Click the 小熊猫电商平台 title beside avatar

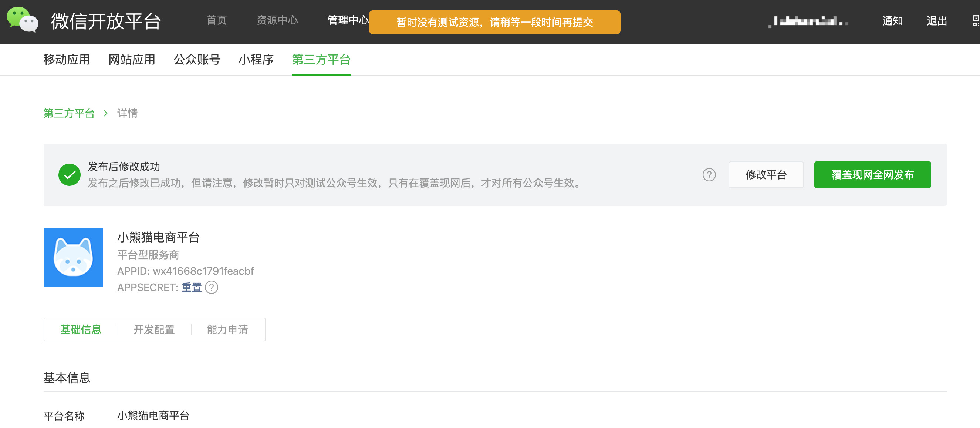click(x=159, y=238)
